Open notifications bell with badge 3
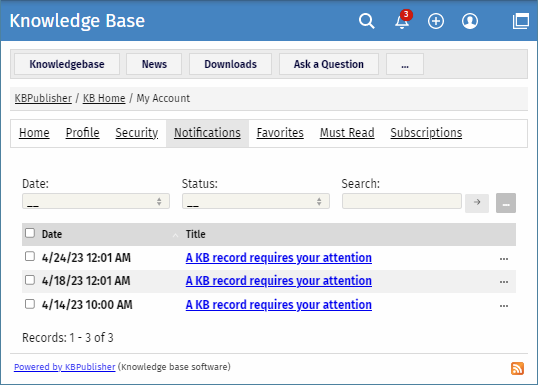Screen dimensions: 538x385 402,21
